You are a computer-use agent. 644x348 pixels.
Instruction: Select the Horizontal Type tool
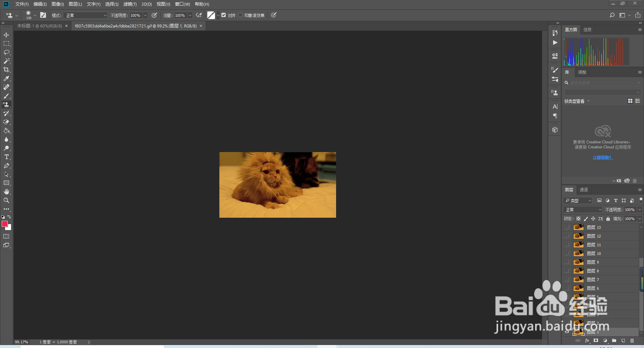pos(6,157)
